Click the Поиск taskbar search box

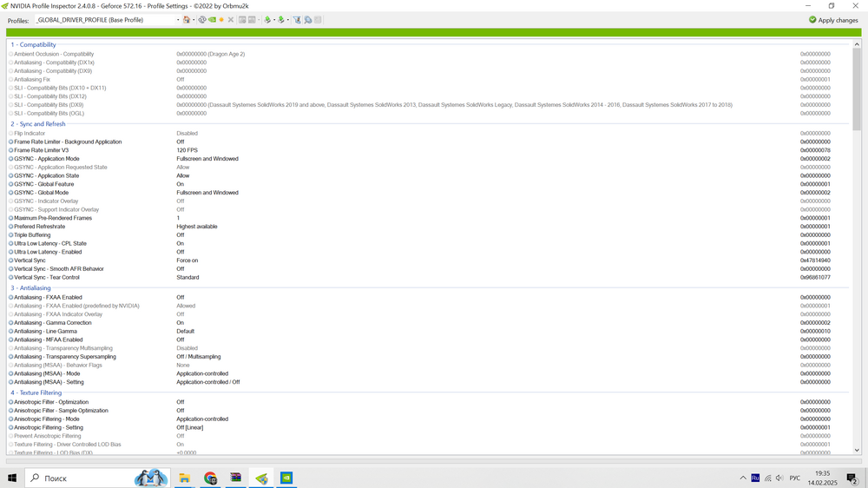point(99,478)
